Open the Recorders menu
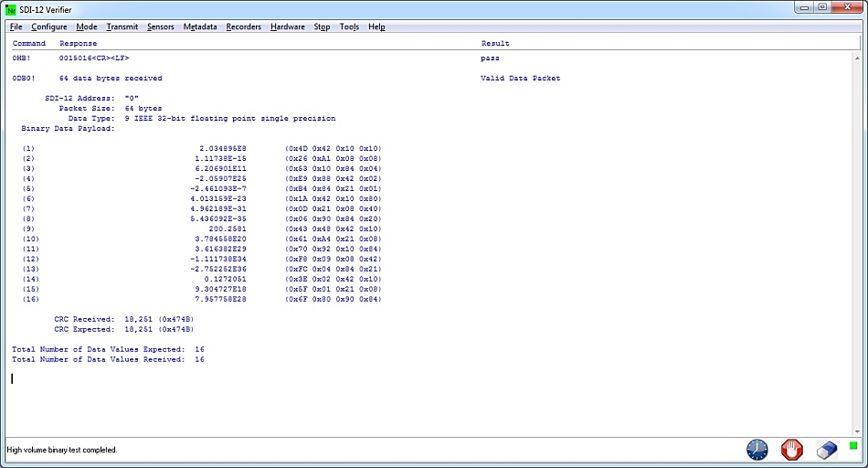 (244, 27)
